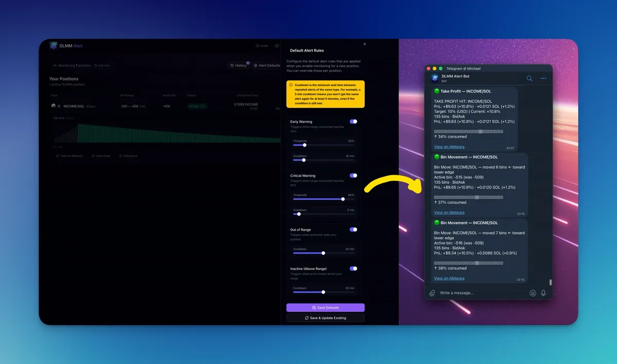Click the info icon in yellow cooldown notice
The height and width of the screenshot is (364, 617).
coord(291,85)
